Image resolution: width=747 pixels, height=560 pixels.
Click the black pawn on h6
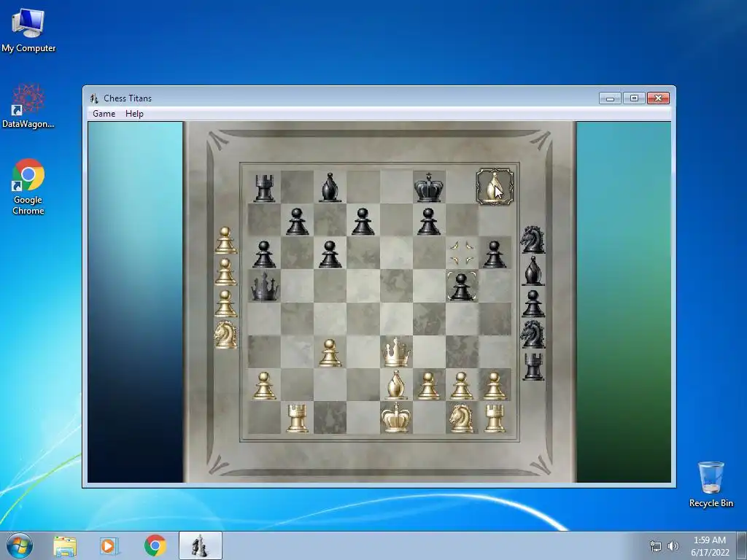(x=495, y=254)
